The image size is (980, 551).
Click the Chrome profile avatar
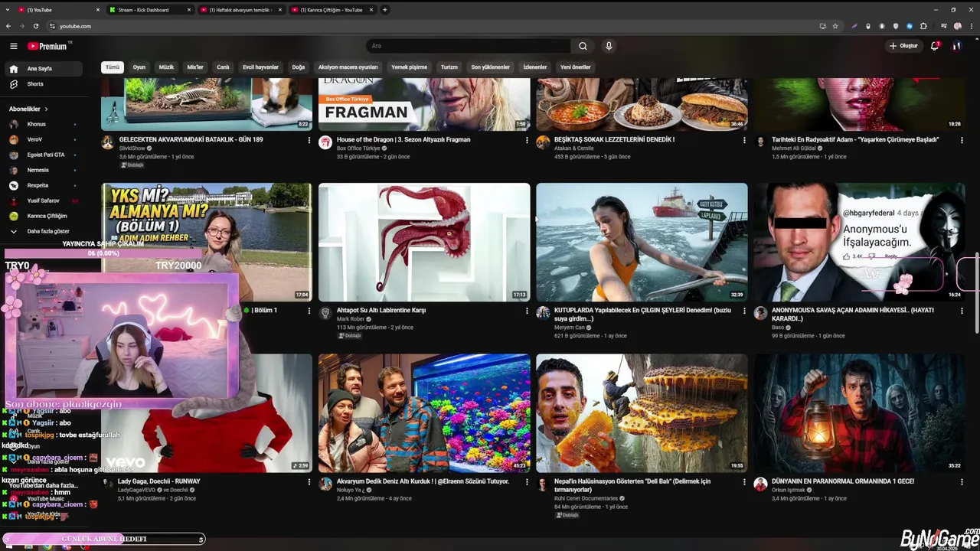(x=958, y=26)
